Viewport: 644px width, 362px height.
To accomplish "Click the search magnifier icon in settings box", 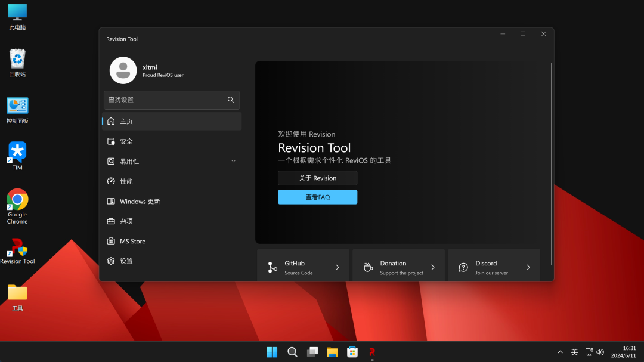I will click(x=230, y=100).
